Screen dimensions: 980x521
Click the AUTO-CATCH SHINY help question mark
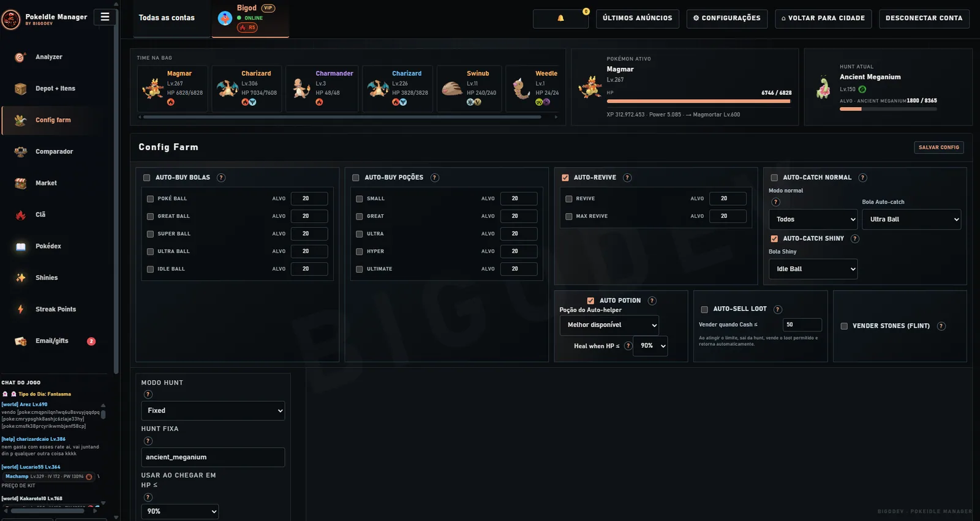(x=855, y=239)
